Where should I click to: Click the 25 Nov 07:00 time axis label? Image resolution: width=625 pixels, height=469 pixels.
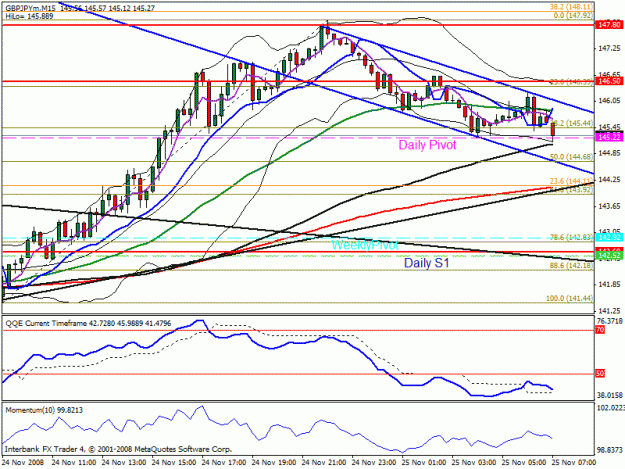[x=574, y=463]
